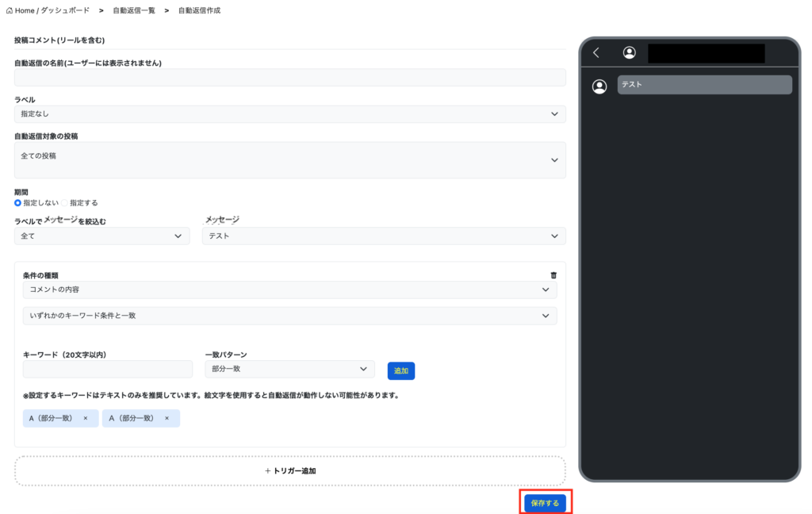
Task: Open the メッセージ dropdown showing テスト
Action: [384, 236]
